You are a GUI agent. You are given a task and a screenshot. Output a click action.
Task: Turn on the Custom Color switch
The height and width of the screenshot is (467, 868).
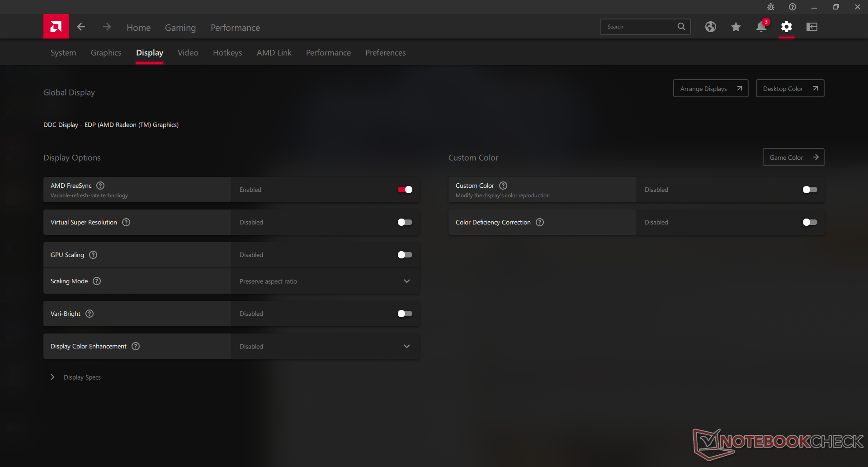pos(810,190)
